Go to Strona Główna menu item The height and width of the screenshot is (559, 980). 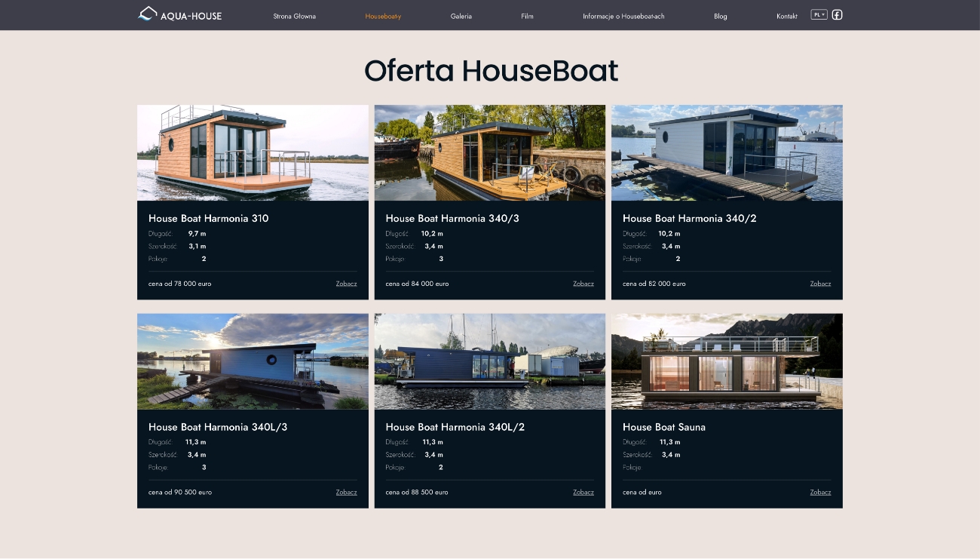pyautogui.click(x=294, y=16)
